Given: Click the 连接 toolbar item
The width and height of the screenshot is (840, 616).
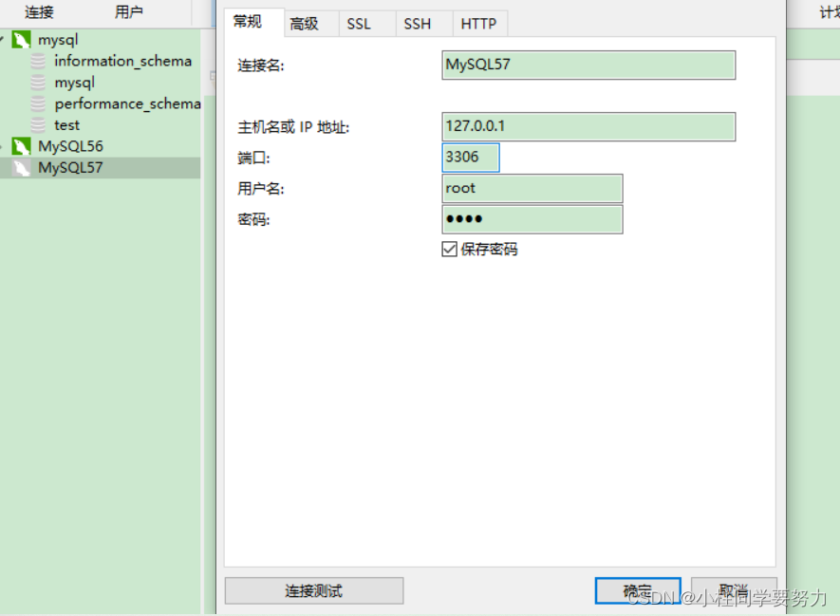Looking at the screenshot, I should click(x=39, y=11).
